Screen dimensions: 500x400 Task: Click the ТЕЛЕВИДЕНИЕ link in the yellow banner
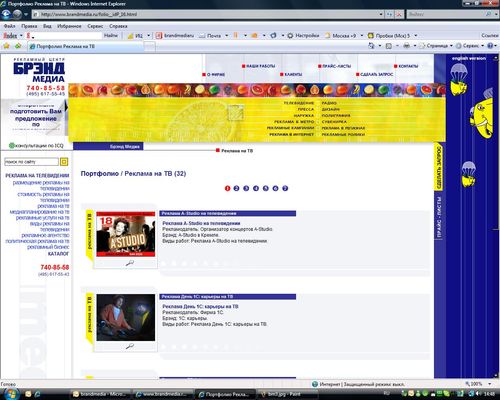tap(299, 103)
